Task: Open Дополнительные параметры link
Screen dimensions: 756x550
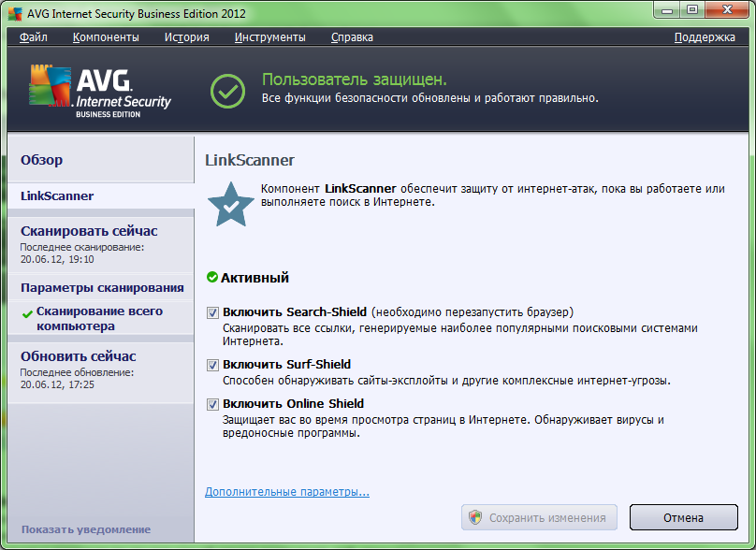Action: (x=287, y=492)
